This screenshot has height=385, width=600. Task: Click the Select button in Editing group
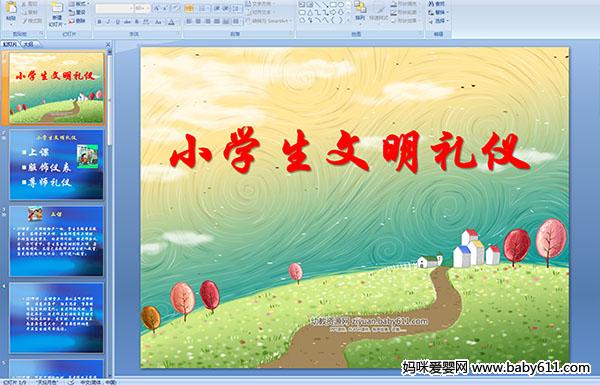[438, 21]
